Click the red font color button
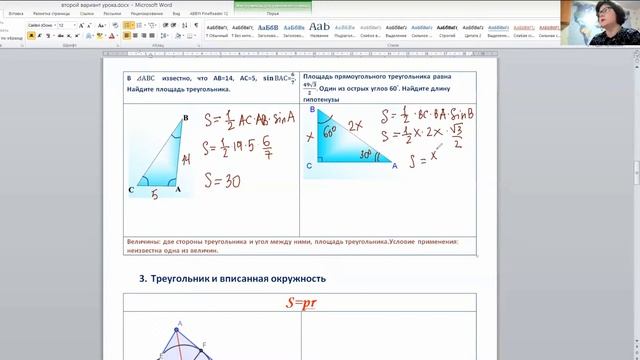This screenshot has height=360, width=640. click(112, 36)
